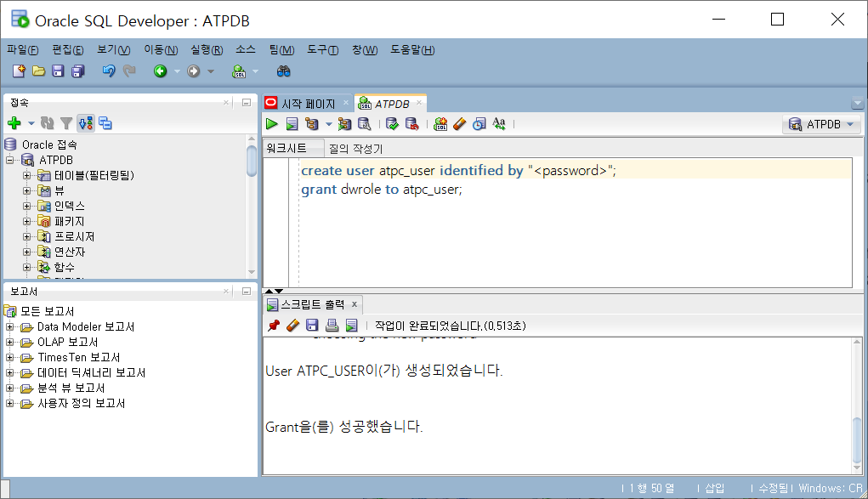This screenshot has height=499, width=868.
Task: Open SQL Worksheet icon in main toolbar
Action: 239,71
